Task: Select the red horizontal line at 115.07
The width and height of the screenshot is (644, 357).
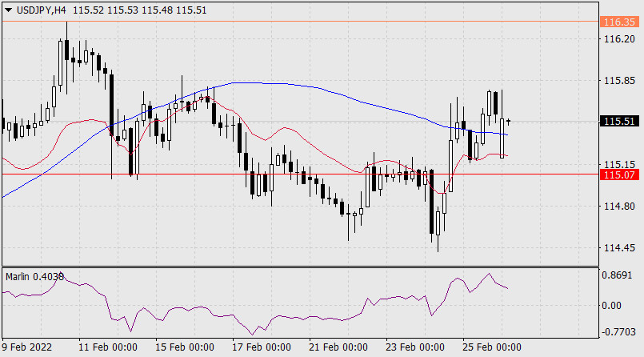Action: click(x=300, y=174)
